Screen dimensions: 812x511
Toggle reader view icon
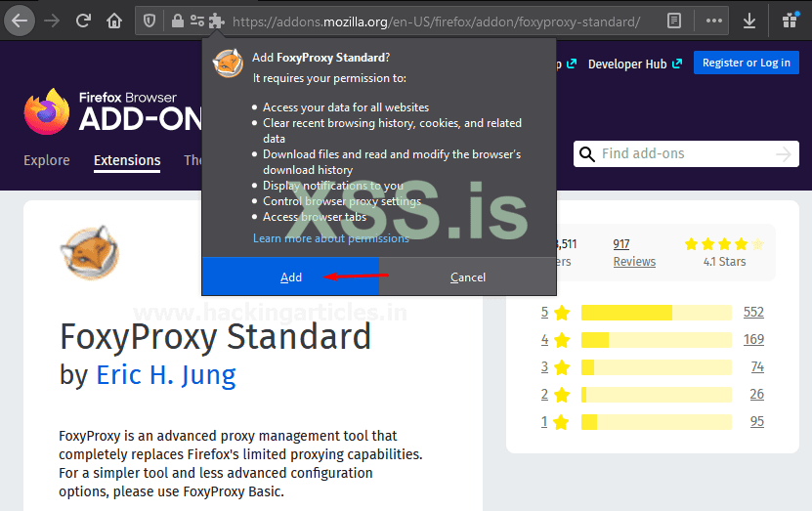[673, 21]
